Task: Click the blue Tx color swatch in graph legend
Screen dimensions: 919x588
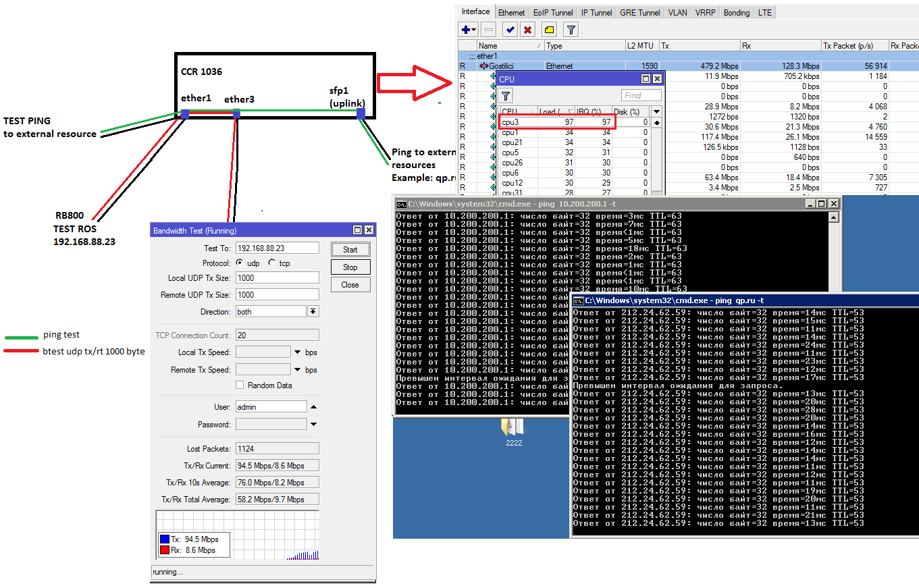Action: pyautogui.click(x=164, y=539)
